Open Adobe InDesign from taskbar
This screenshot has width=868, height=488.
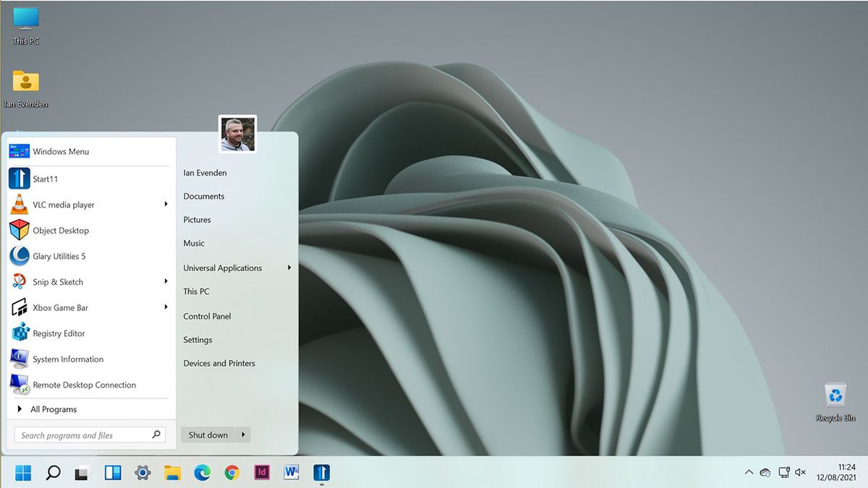pyautogui.click(x=262, y=473)
